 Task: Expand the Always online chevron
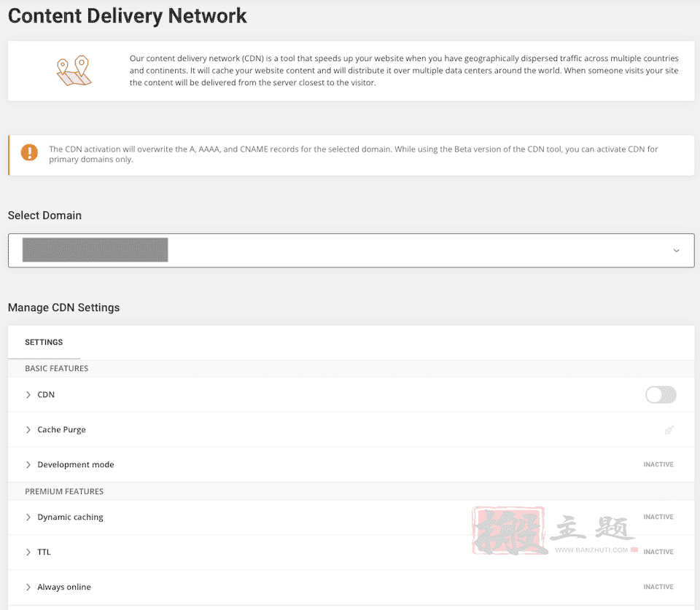(x=28, y=587)
